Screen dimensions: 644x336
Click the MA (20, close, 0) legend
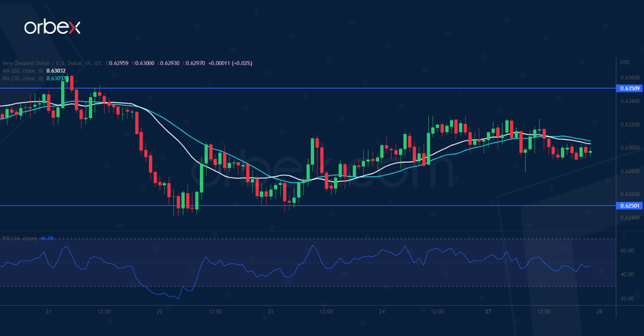[23, 71]
